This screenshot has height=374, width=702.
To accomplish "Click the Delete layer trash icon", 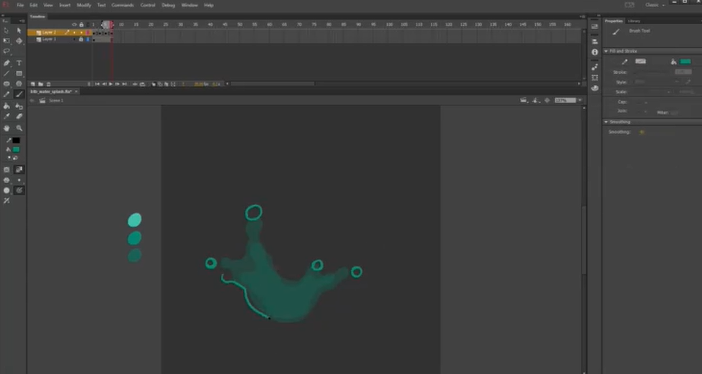I will [x=48, y=84].
